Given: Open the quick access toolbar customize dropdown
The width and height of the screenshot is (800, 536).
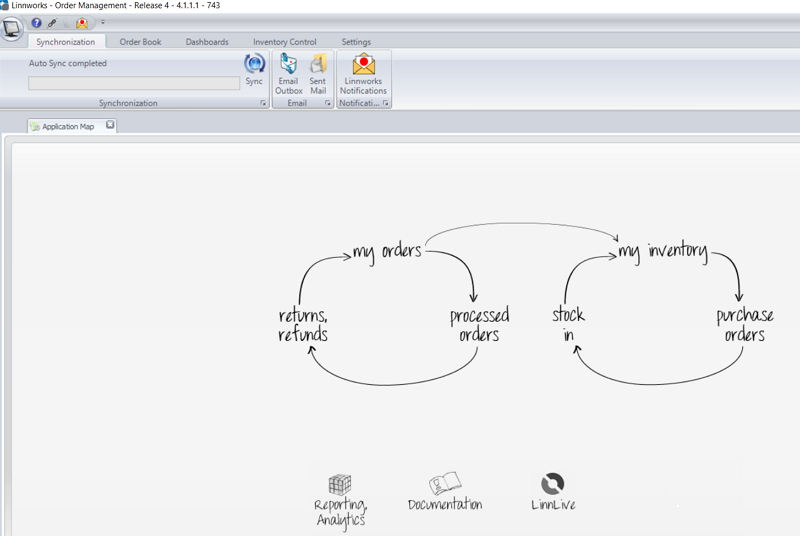Looking at the screenshot, I should pyautogui.click(x=103, y=22).
